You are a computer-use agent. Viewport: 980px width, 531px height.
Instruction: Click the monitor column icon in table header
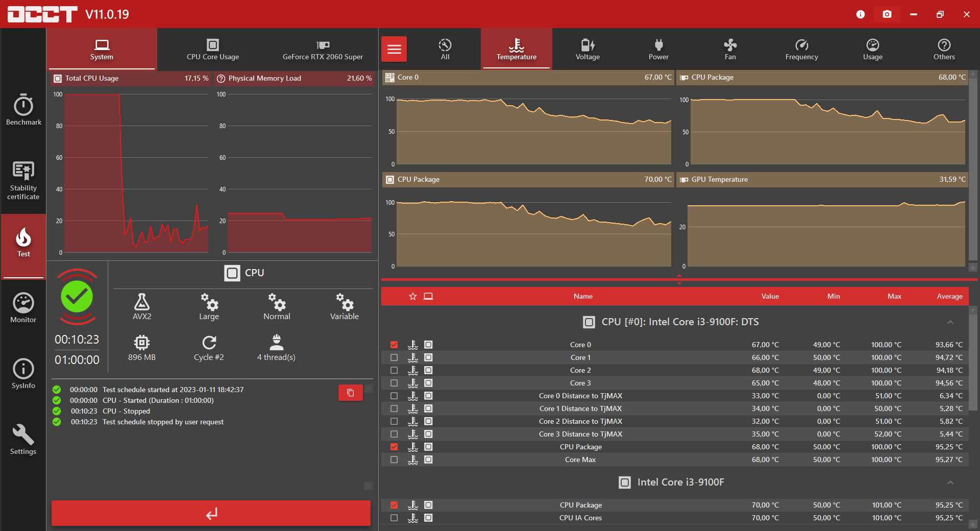tap(428, 296)
